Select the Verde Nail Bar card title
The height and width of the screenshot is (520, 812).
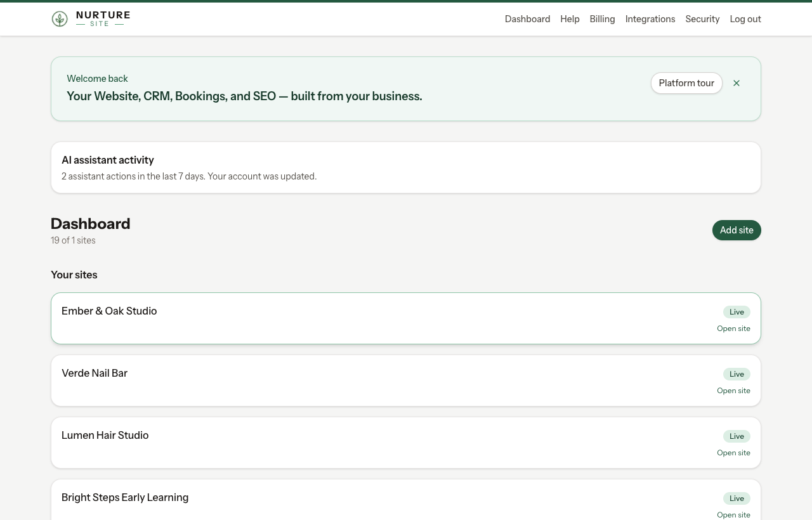click(x=95, y=373)
